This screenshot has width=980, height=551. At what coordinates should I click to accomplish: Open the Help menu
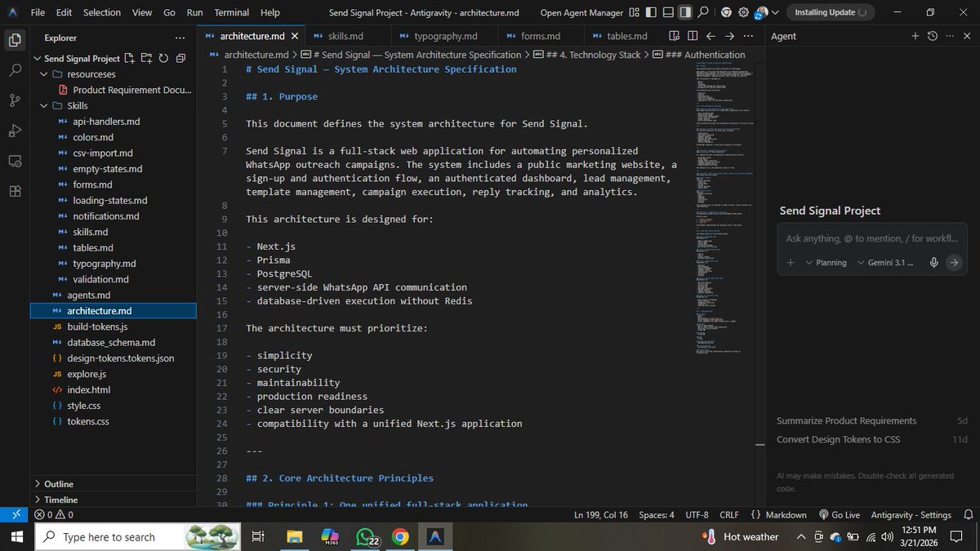270,12
